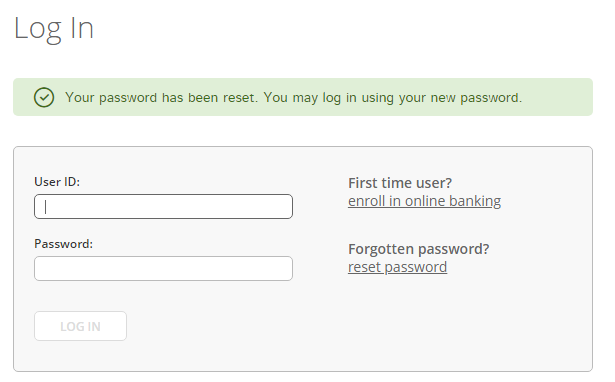Click the User ID label

[57, 182]
